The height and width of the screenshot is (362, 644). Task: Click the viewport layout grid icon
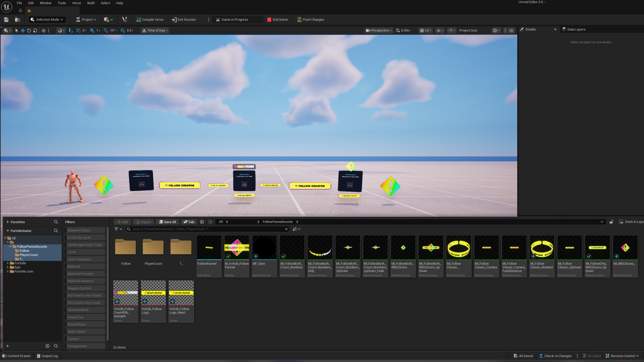[x=512, y=31]
